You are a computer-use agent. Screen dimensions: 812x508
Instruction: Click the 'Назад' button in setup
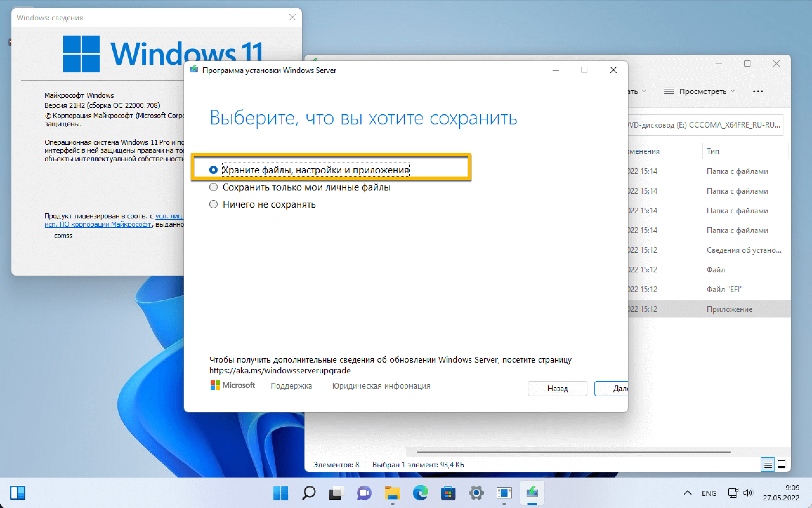coord(557,388)
